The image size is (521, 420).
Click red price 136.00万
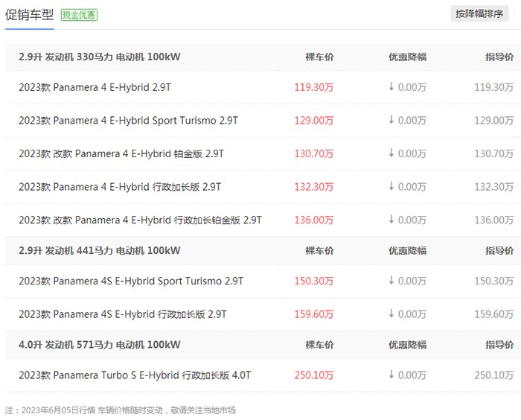pyautogui.click(x=313, y=220)
